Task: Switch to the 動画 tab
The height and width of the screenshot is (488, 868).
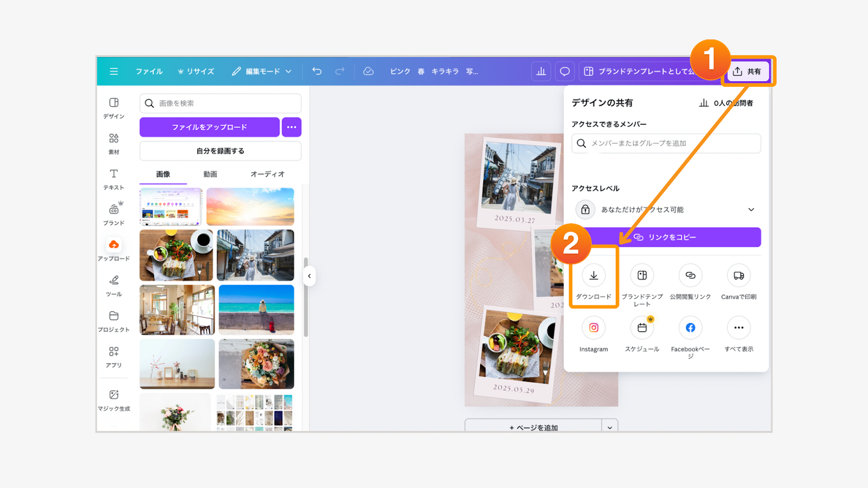Action: coord(210,174)
